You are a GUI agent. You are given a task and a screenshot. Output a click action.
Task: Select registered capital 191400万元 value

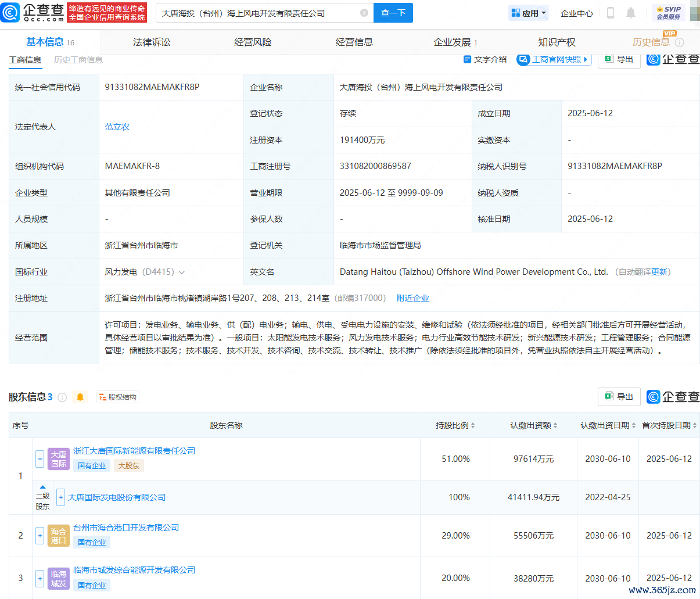(362, 140)
